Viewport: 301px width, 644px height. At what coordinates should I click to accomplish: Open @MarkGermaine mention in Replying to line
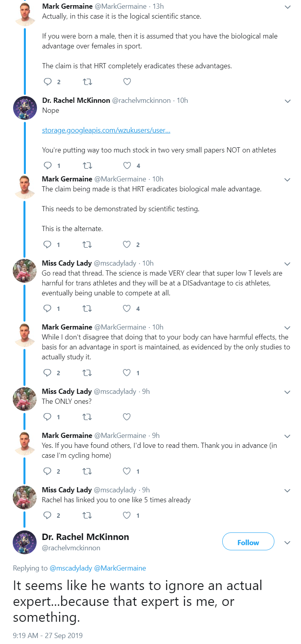pyautogui.click(x=120, y=568)
